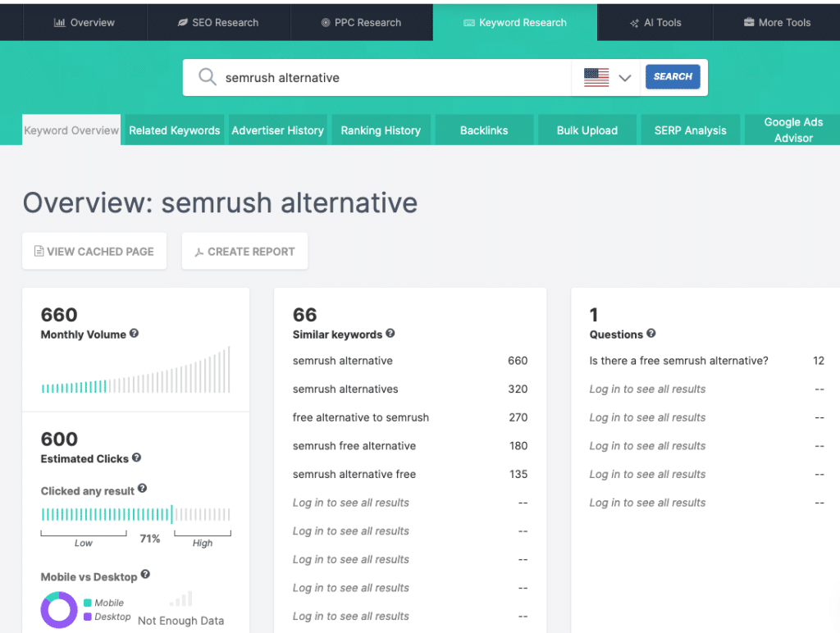Open the country selection dropdown

click(624, 76)
